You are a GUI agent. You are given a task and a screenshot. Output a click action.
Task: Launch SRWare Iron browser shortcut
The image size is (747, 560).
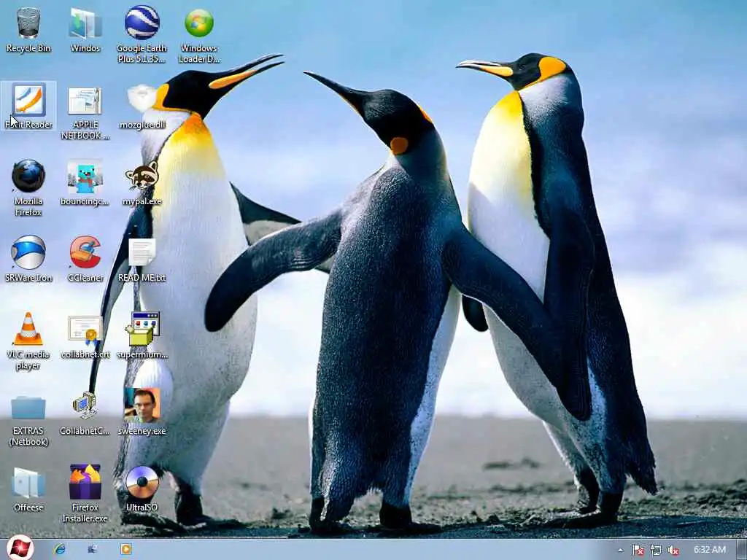[x=28, y=259]
